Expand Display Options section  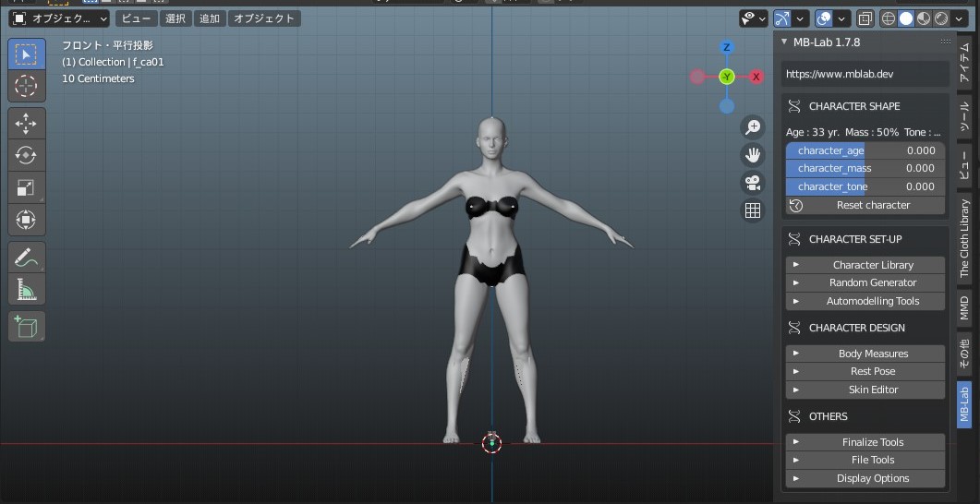(865, 478)
